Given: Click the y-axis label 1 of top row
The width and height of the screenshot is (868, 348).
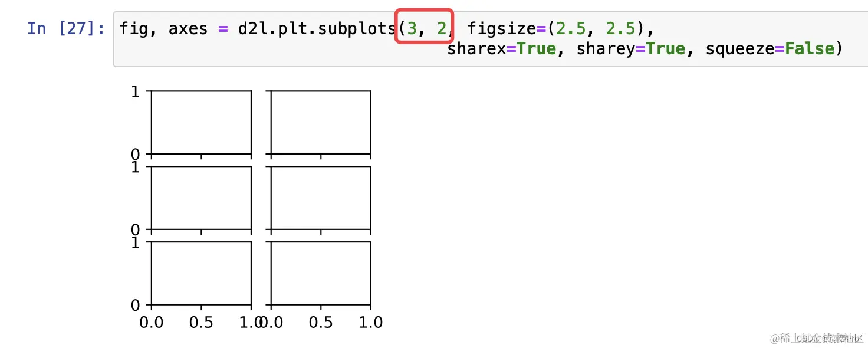Looking at the screenshot, I should pyautogui.click(x=135, y=92).
